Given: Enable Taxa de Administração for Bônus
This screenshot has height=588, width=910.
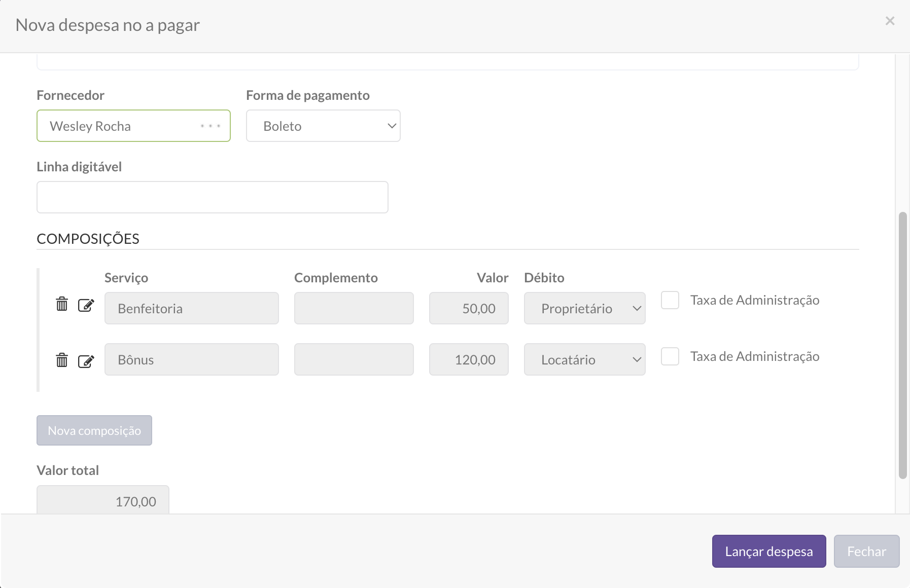Looking at the screenshot, I should pos(670,356).
